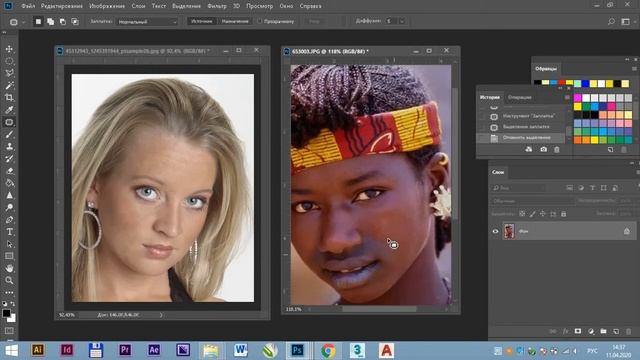
Task: Select the Horizontal Type tool
Action: tap(9, 232)
